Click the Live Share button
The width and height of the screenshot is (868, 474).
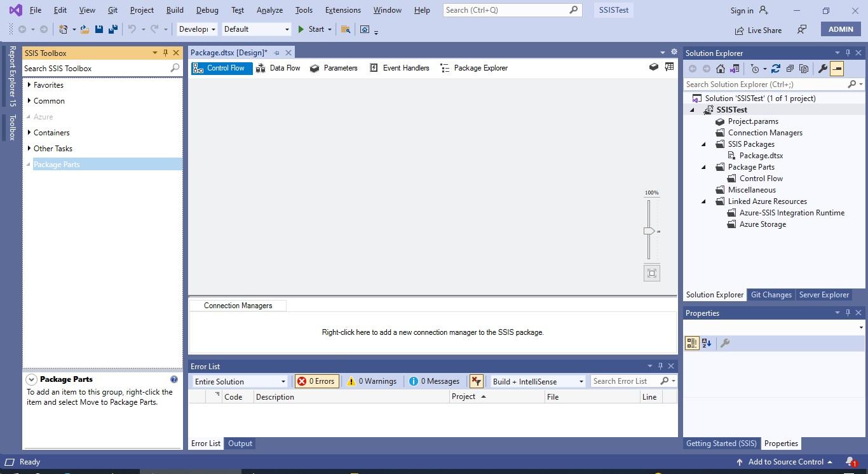758,30
